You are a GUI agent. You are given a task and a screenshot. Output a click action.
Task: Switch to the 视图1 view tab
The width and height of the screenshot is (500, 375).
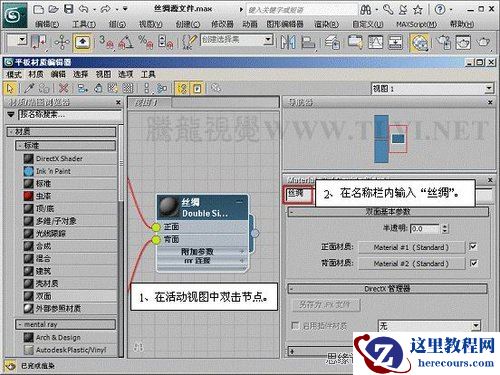[x=150, y=102]
